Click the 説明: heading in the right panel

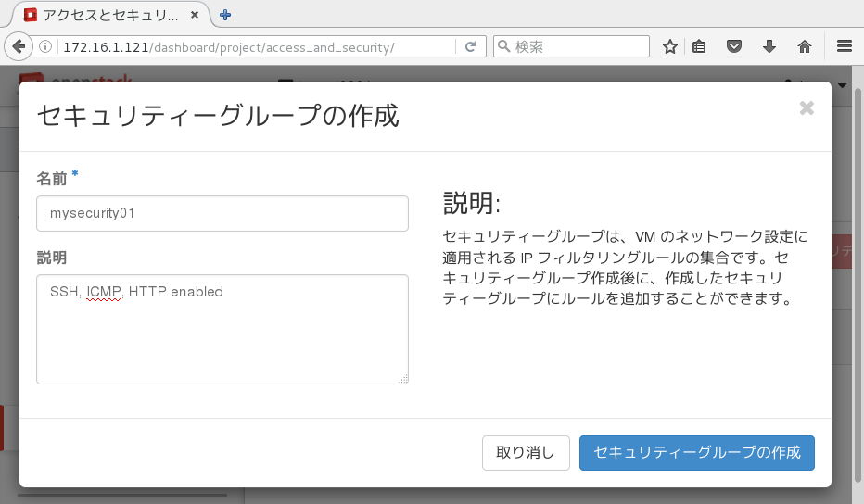(x=472, y=203)
